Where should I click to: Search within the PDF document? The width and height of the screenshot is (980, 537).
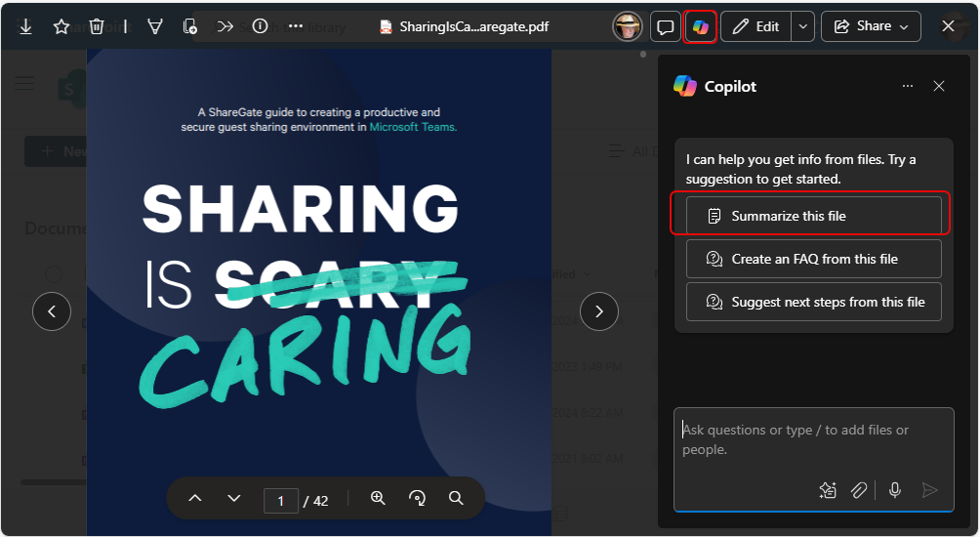tap(456, 498)
